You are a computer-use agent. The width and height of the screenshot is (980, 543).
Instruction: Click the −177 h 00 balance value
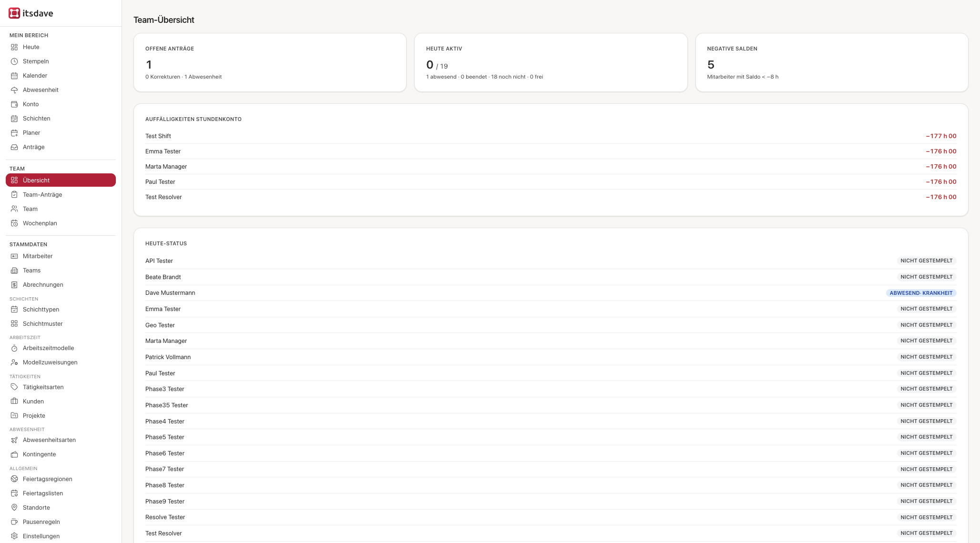point(941,136)
